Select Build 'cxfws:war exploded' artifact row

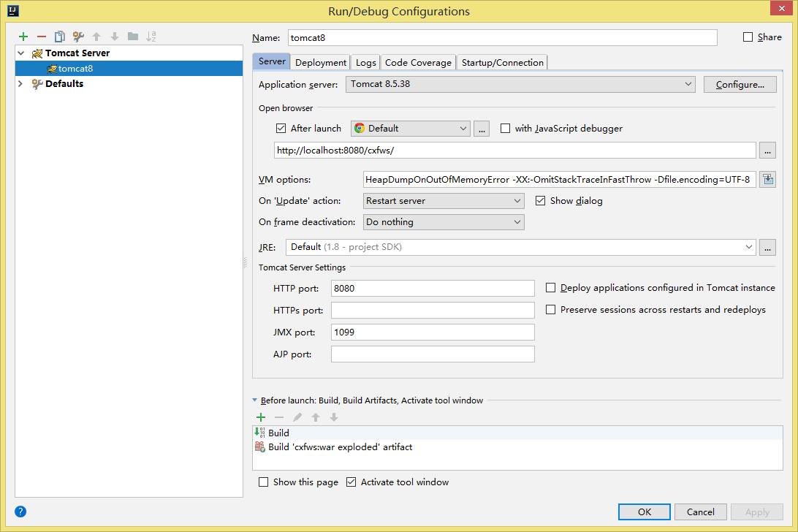[517, 447]
